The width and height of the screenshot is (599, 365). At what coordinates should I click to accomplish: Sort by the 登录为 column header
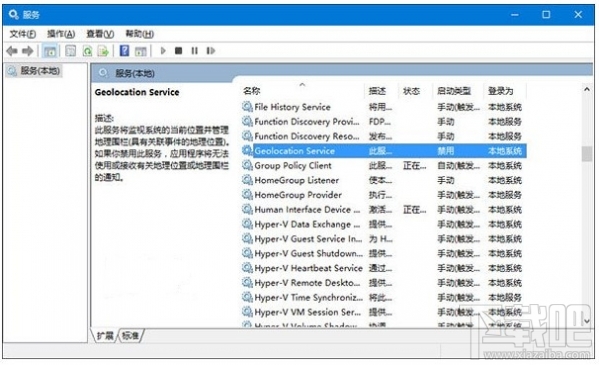(500, 91)
